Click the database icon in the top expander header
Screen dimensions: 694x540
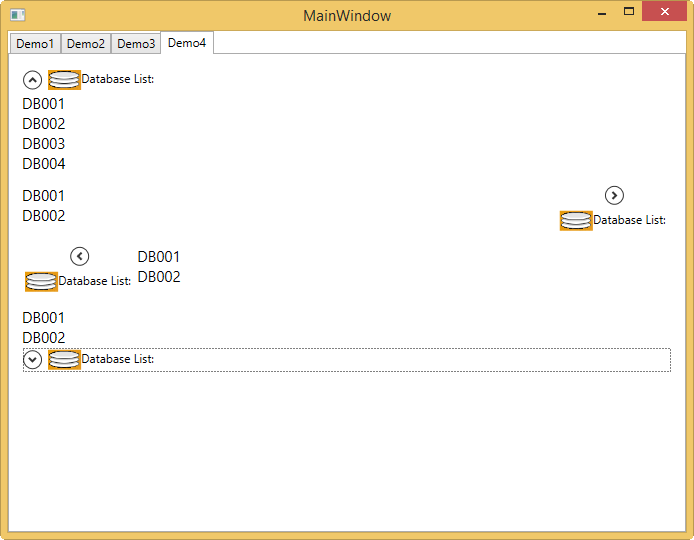pos(64,80)
